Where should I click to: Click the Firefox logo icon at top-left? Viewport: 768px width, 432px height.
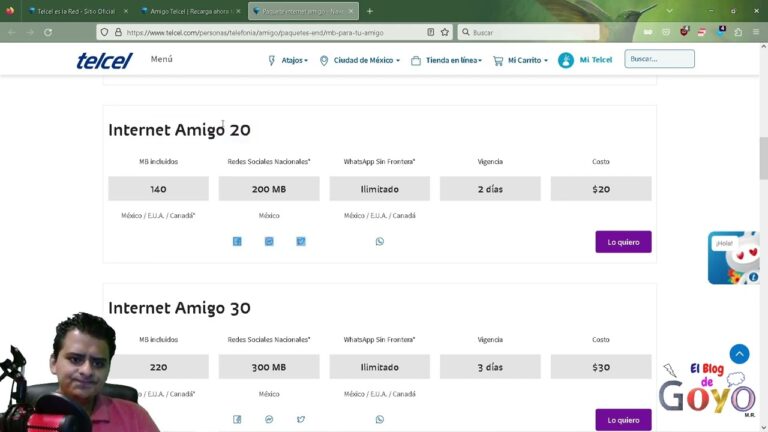[x=10, y=11]
